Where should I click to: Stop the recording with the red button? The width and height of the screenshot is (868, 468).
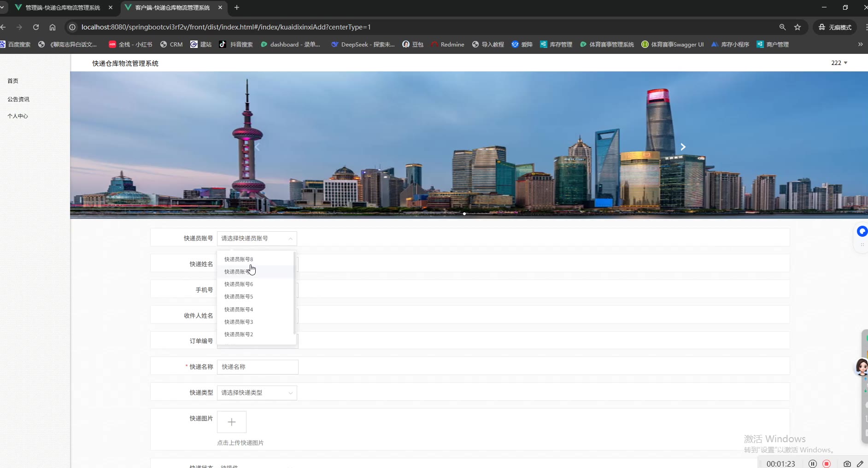pos(827,464)
